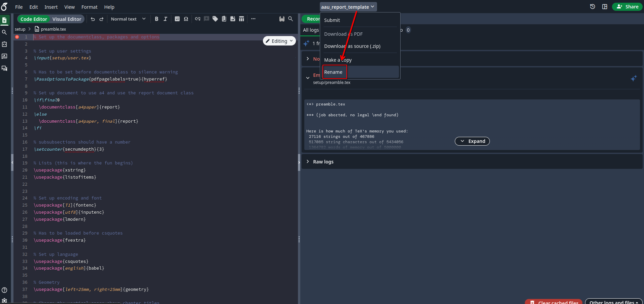Screen dimensions: 644x304
Task: Select Make a copy menu entry
Action: pyautogui.click(x=360, y=60)
